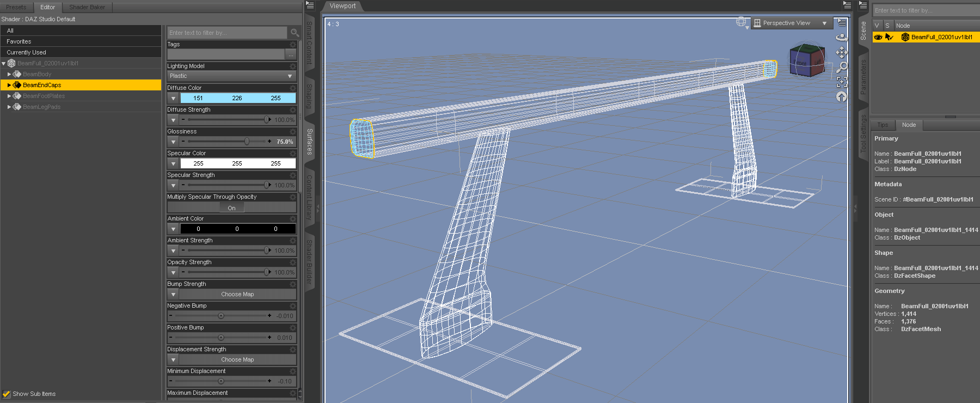
Task: Click the Opacity Strength gear icon
Action: point(293,262)
